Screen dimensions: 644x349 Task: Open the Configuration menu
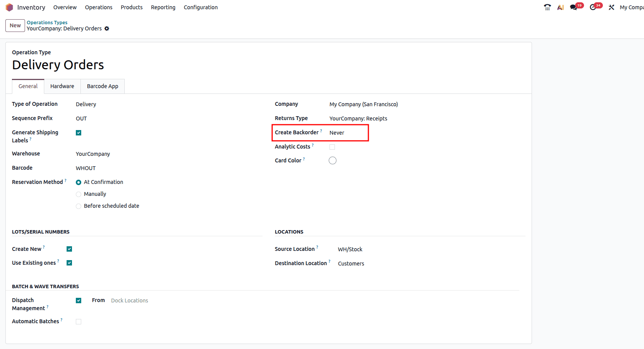click(x=201, y=7)
